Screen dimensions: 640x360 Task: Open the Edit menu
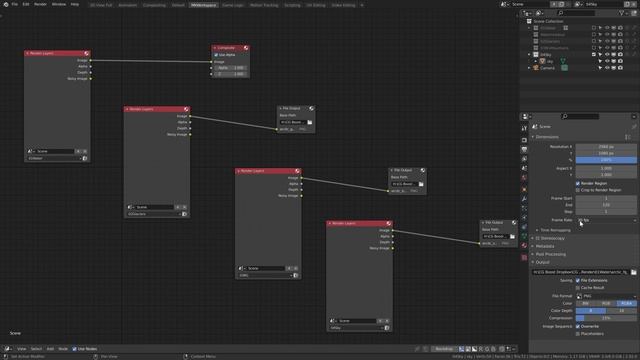(x=26, y=4)
